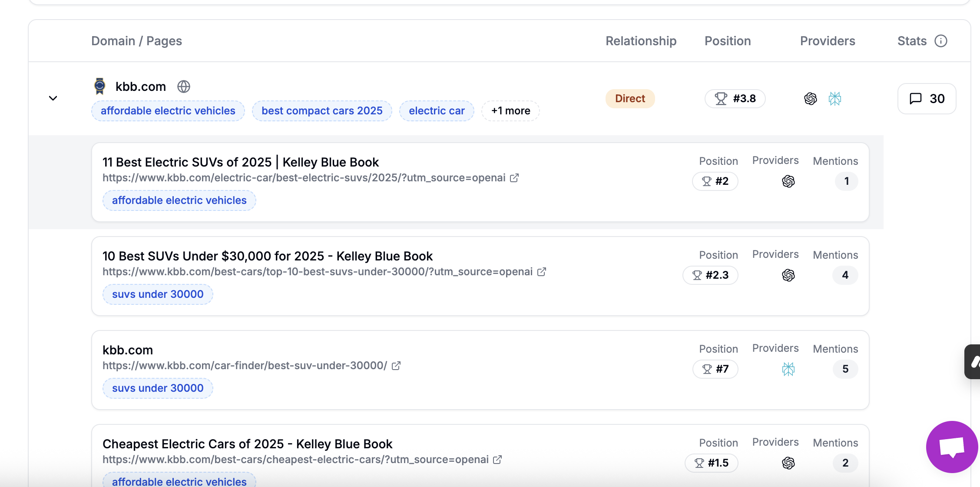The image size is (980, 487).
Task: Click the car-finder best-suv-under-30000 URL
Action: 245,366
